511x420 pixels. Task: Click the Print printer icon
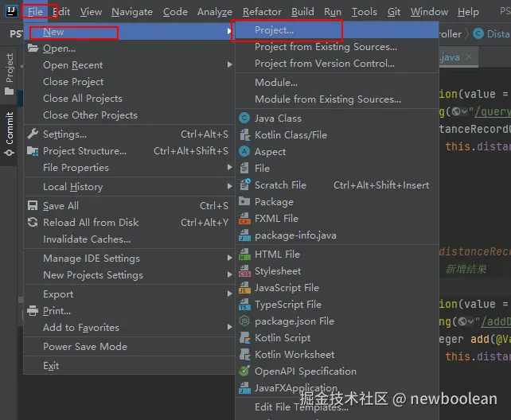[x=33, y=310]
